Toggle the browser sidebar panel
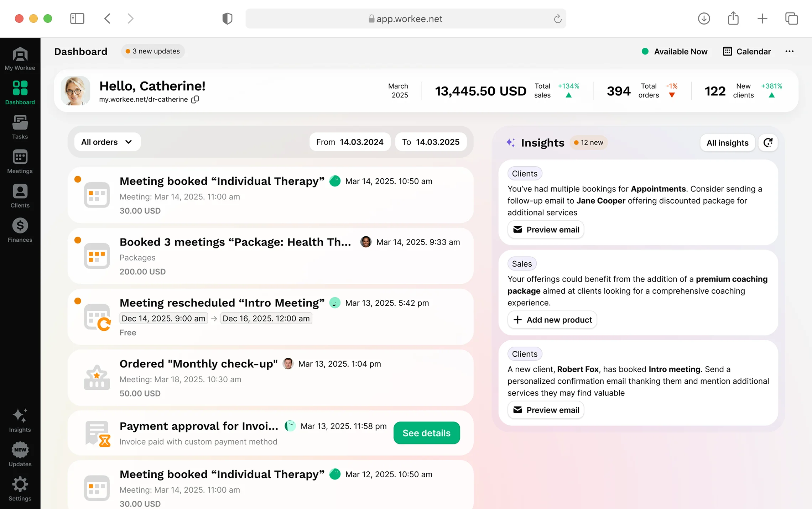812x509 pixels. tap(77, 19)
